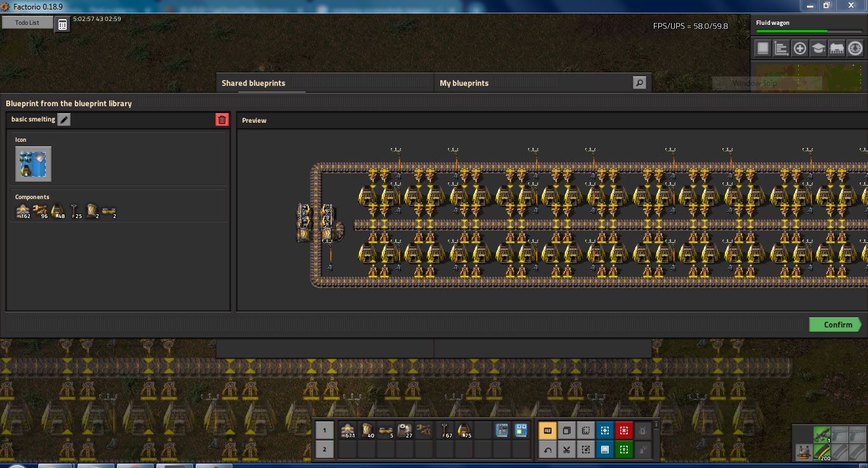868x468 pixels.
Task: Open the research graduation cap icon
Action: point(818,48)
